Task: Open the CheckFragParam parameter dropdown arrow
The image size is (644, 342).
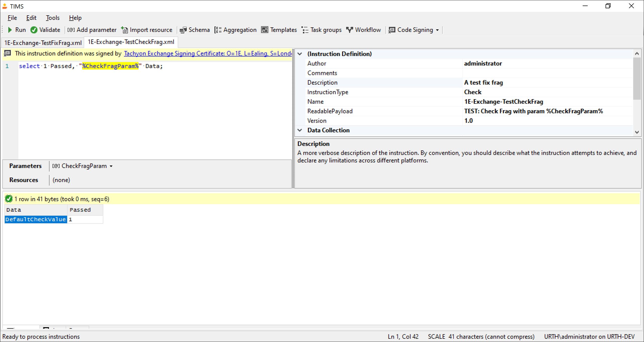Action: coord(111,166)
